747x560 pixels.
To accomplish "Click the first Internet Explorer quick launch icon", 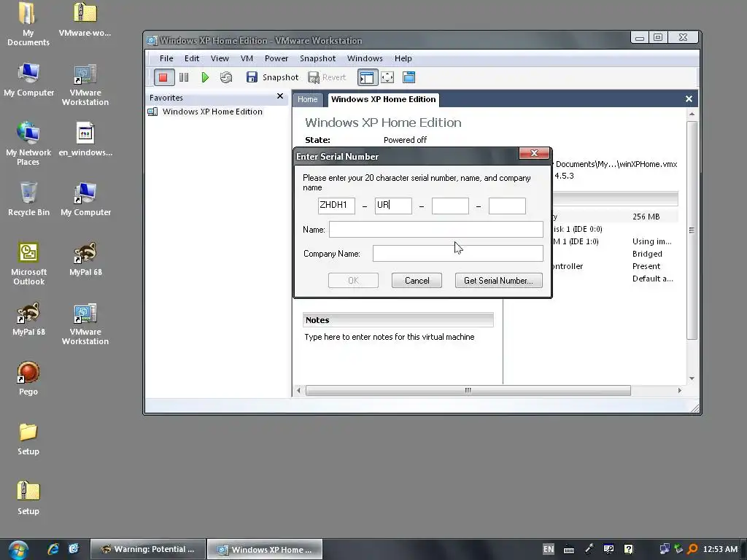I will tap(53, 549).
